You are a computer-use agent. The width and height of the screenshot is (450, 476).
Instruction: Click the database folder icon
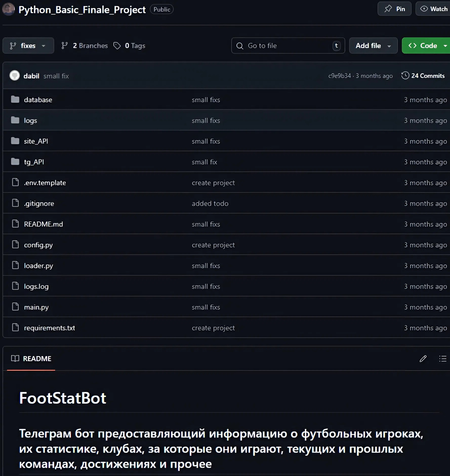point(15,100)
